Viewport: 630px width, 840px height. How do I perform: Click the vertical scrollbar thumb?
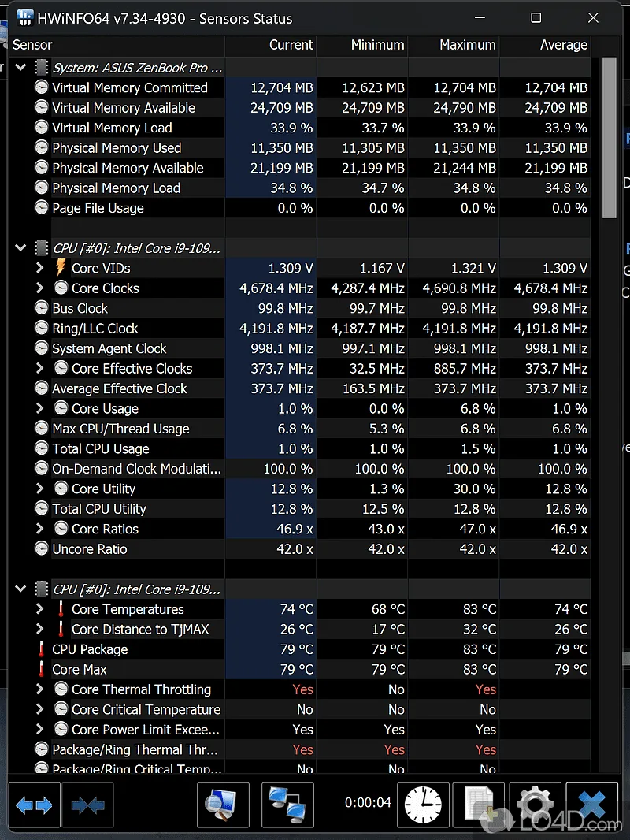[x=609, y=138]
